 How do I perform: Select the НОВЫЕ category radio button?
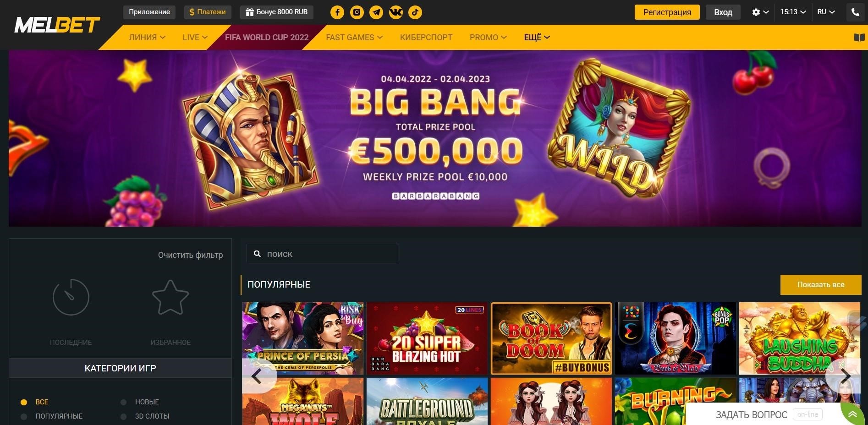pos(123,403)
